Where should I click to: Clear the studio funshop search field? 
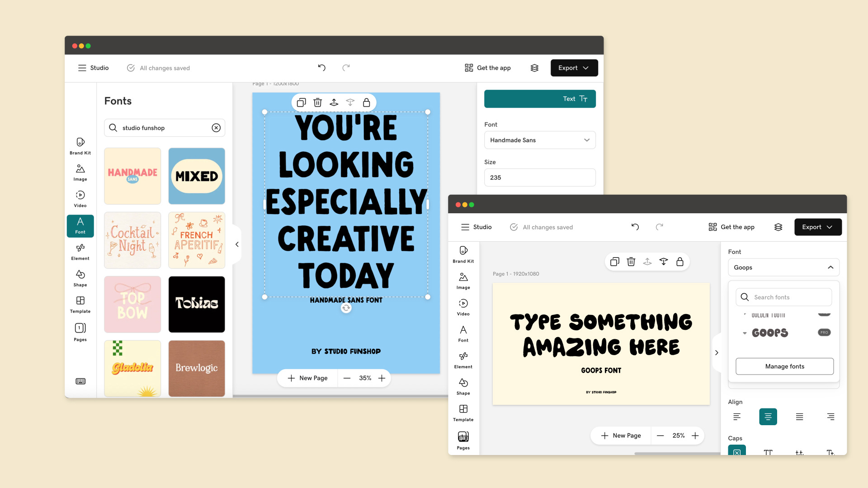[216, 128]
